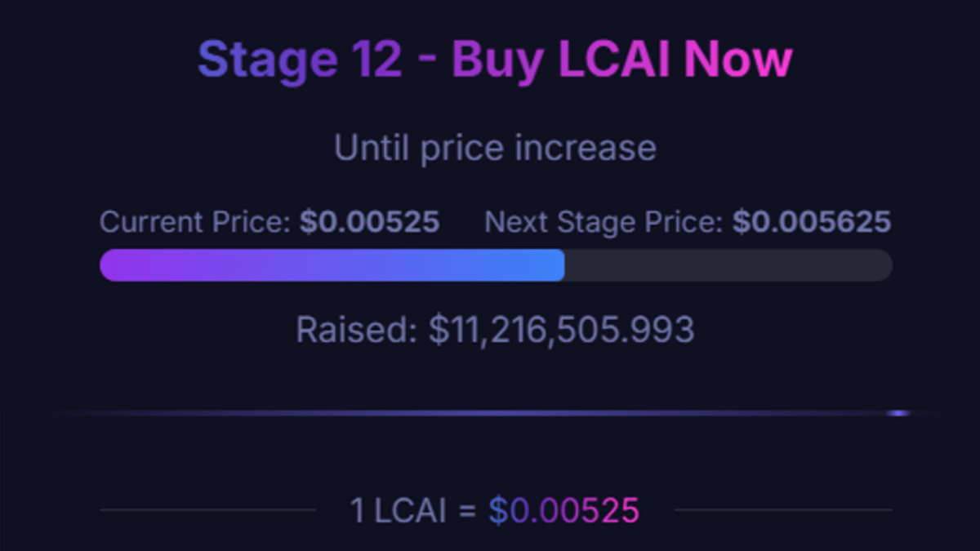980x551 pixels.
Task: Click the thin line left of "1 LCAI"
Action: tap(207, 511)
